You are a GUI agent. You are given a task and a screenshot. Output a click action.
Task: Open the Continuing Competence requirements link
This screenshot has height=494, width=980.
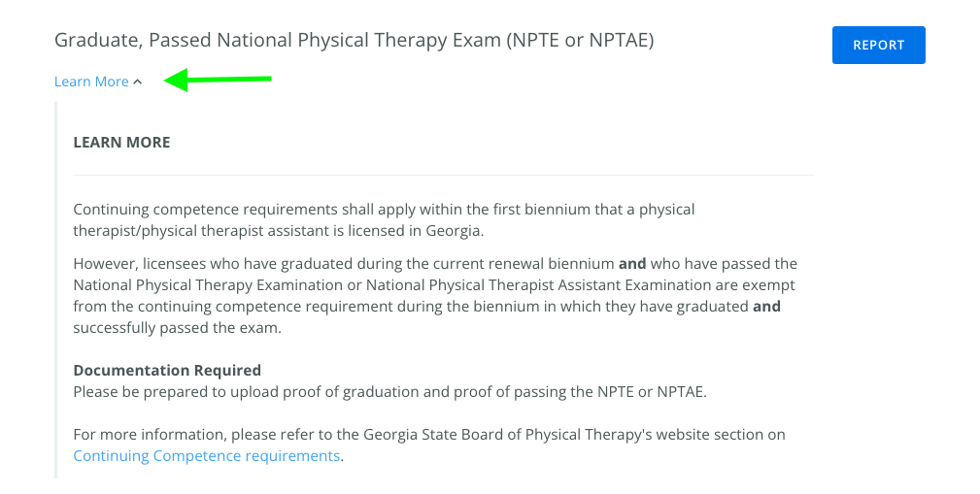pyautogui.click(x=207, y=456)
